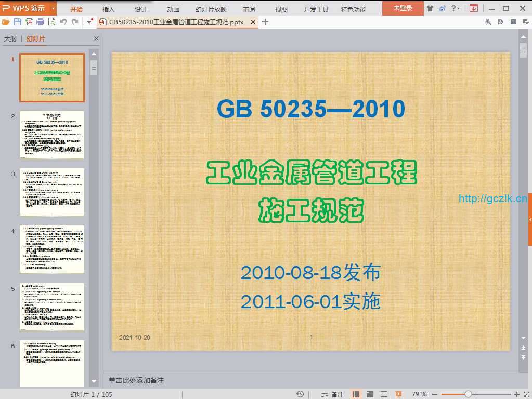Switch to the 大纲 outline tab
This screenshot has height=399, width=532.
10,39
